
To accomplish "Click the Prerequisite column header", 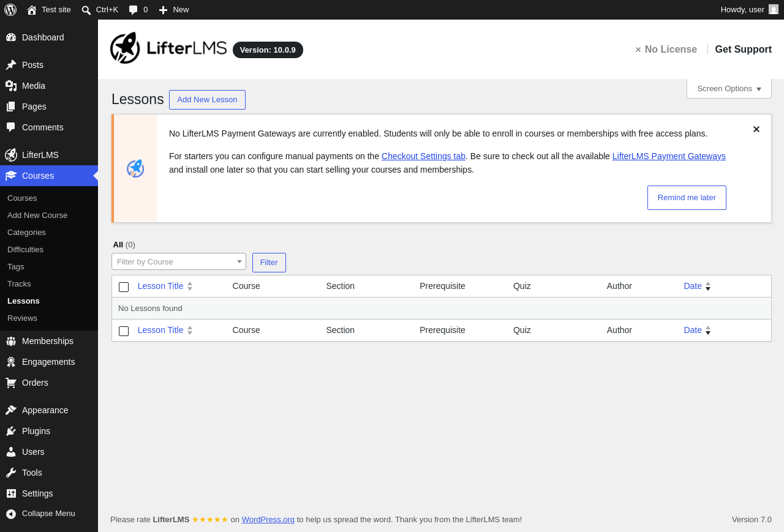I will coord(442,286).
